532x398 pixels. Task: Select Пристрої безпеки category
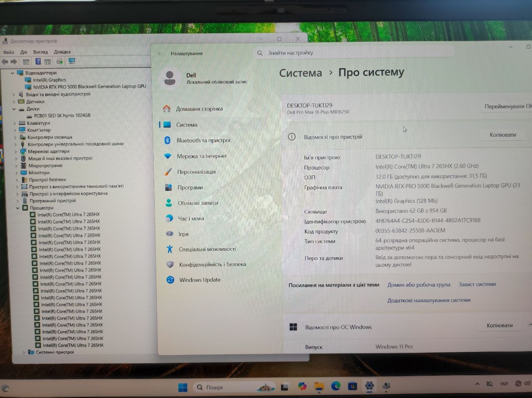click(x=47, y=179)
